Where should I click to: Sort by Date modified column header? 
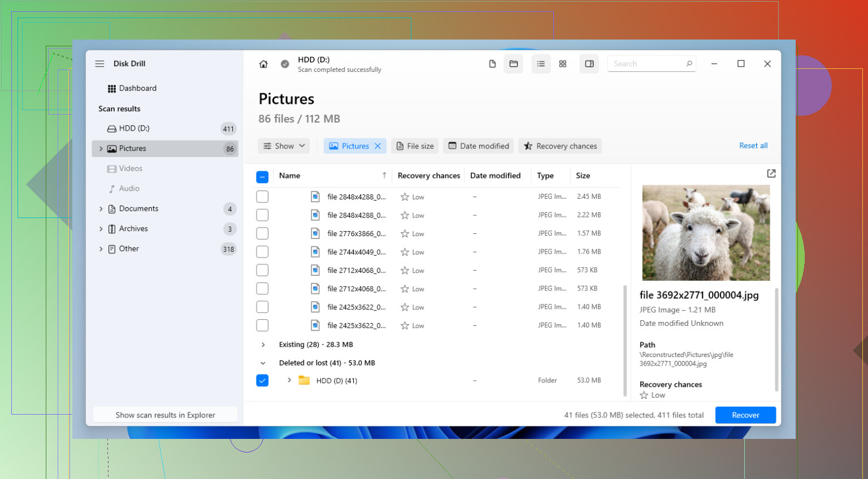(496, 176)
